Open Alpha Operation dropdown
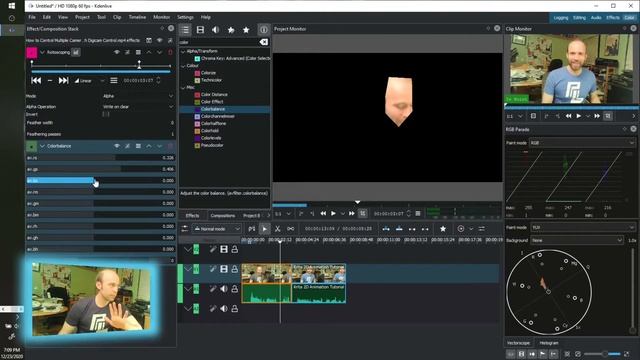 138,107
